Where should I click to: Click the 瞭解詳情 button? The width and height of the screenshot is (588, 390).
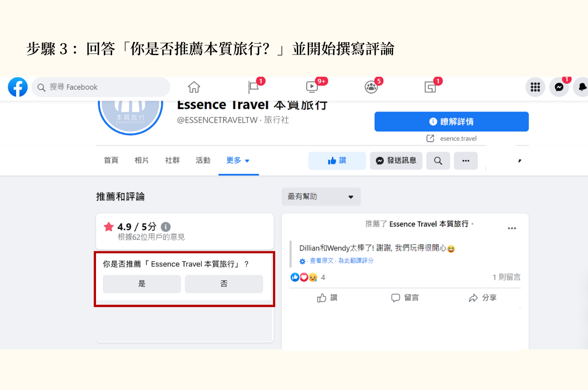[452, 122]
